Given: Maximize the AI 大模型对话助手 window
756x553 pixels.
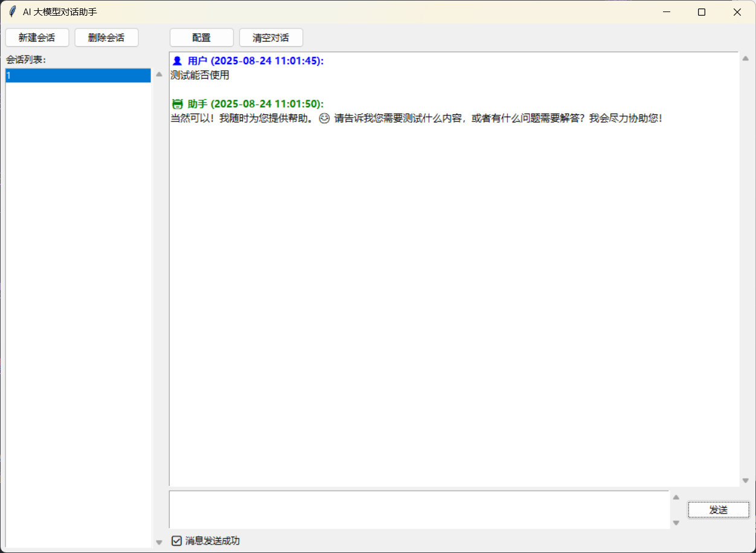Looking at the screenshot, I should pos(702,12).
